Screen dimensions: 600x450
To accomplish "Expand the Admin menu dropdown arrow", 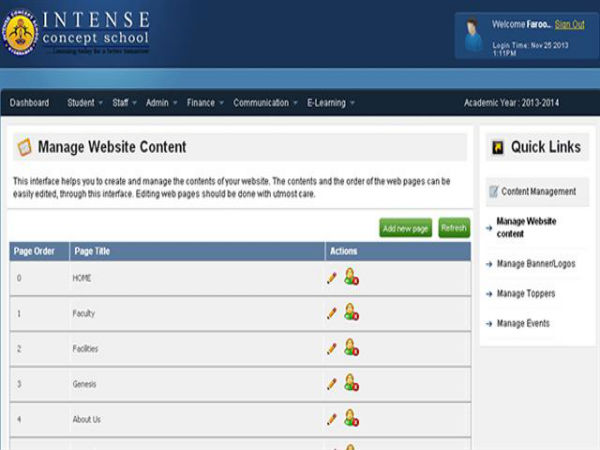I will tap(175, 103).
